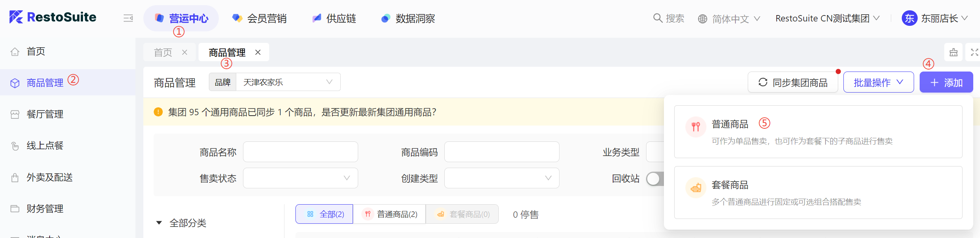980x238 pixels.
Task: Click the search magnifier icon
Action: (658, 18)
